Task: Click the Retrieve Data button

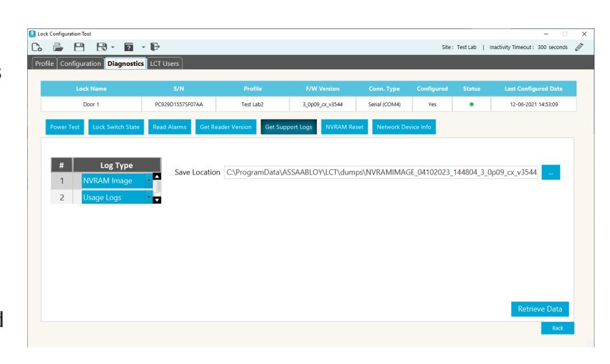Action: [x=540, y=309]
